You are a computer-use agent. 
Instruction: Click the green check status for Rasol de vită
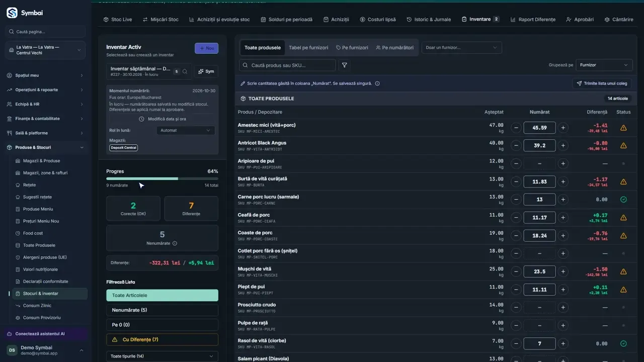pos(623,343)
